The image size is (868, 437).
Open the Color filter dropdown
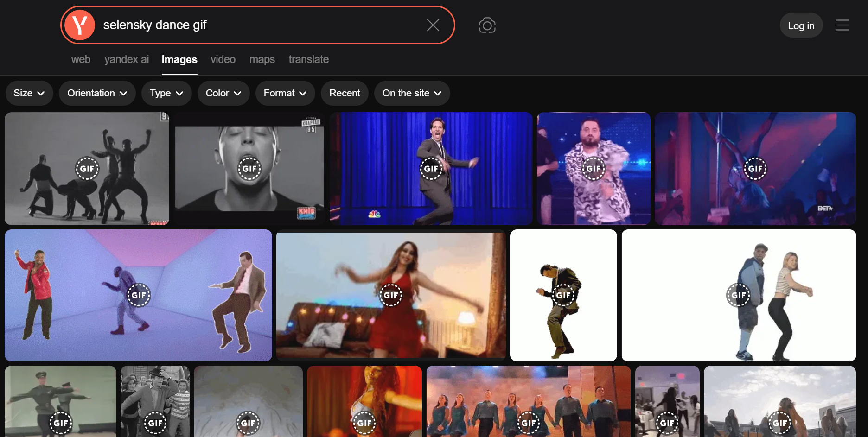[x=223, y=93]
